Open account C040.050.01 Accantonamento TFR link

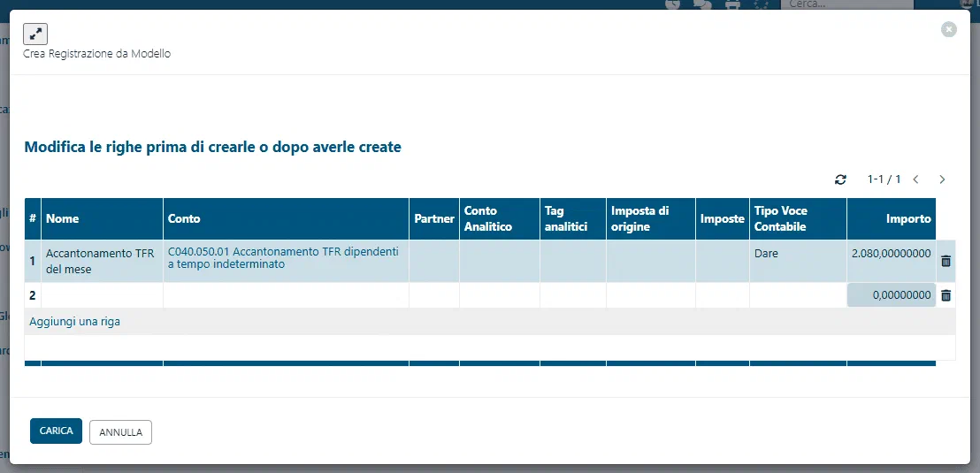pos(283,257)
